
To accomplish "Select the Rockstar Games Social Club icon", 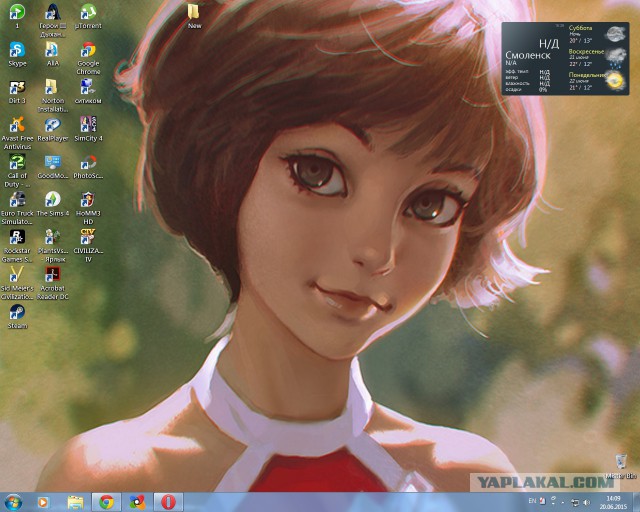I will tap(17, 246).
